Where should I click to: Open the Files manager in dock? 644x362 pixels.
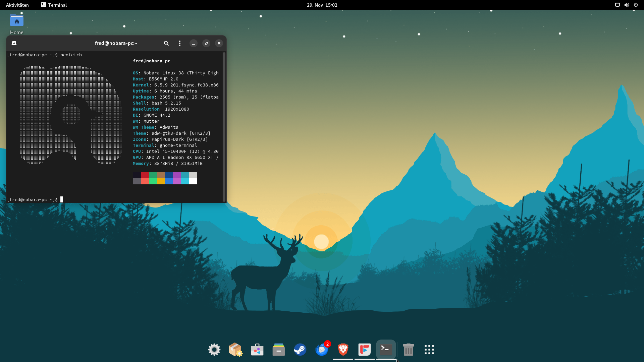pos(278,350)
